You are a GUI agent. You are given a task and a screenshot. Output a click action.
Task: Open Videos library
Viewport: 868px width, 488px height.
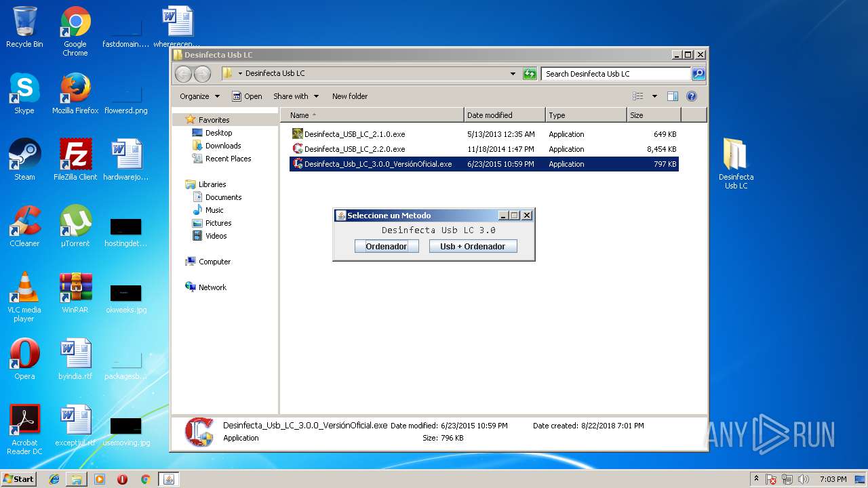click(x=216, y=236)
